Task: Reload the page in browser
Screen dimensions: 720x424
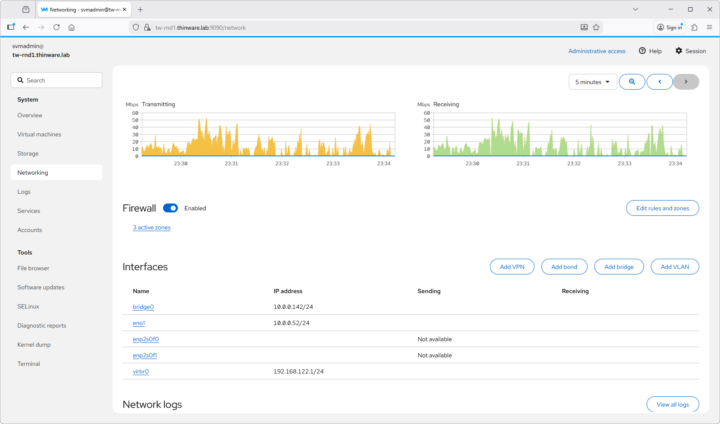Action: [55, 27]
